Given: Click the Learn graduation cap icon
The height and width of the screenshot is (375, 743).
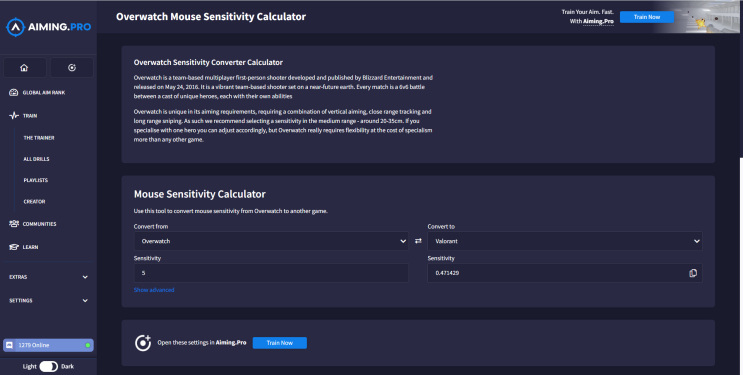Looking at the screenshot, I should [14, 247].
